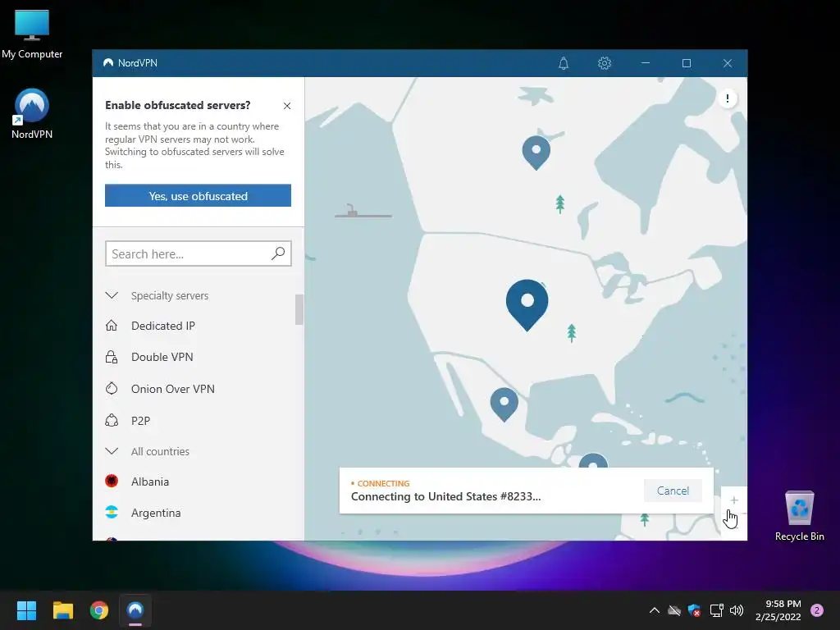840x630 pixels.
Task: Click the Albania flag icon
Action: (112, 481)
